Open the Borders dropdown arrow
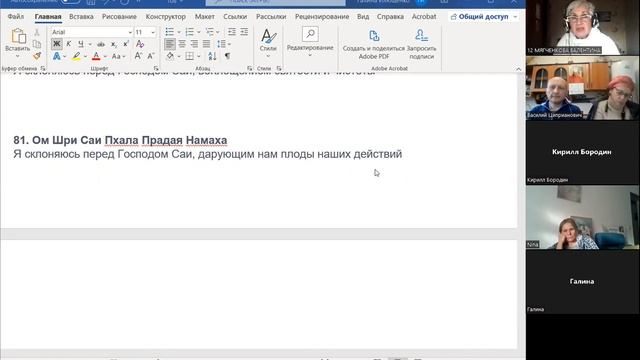 (x=199, y=56)
